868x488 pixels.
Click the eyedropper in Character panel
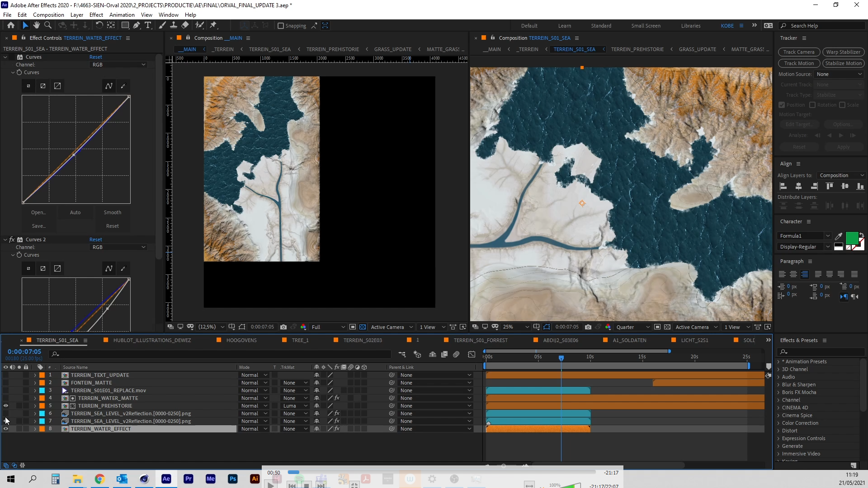pos(839,236)
